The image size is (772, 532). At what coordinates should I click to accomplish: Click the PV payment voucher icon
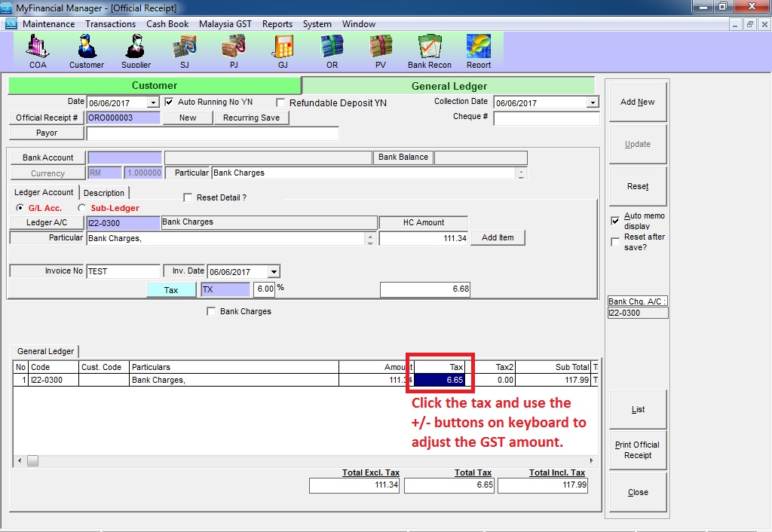tap(381, 50)
